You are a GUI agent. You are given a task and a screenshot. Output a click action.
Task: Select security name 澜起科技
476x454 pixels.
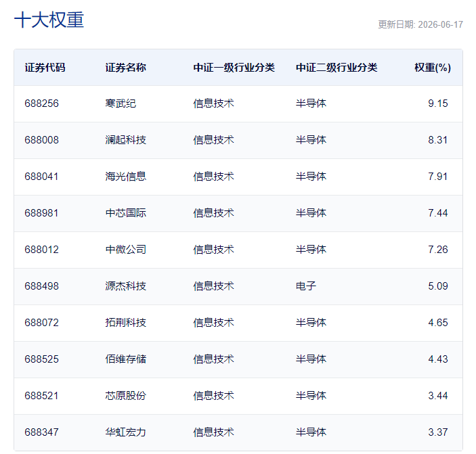pyautogui.click(x=126, y=140)
